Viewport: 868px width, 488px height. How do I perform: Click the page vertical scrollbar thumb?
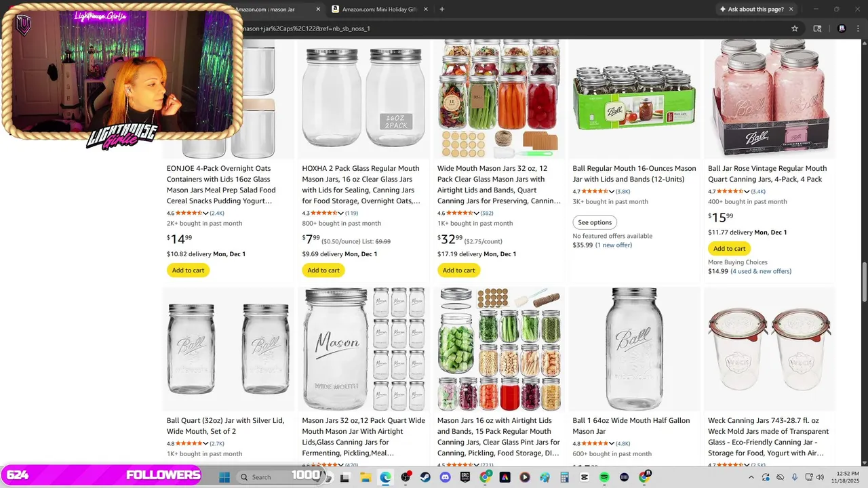[864, 281]
